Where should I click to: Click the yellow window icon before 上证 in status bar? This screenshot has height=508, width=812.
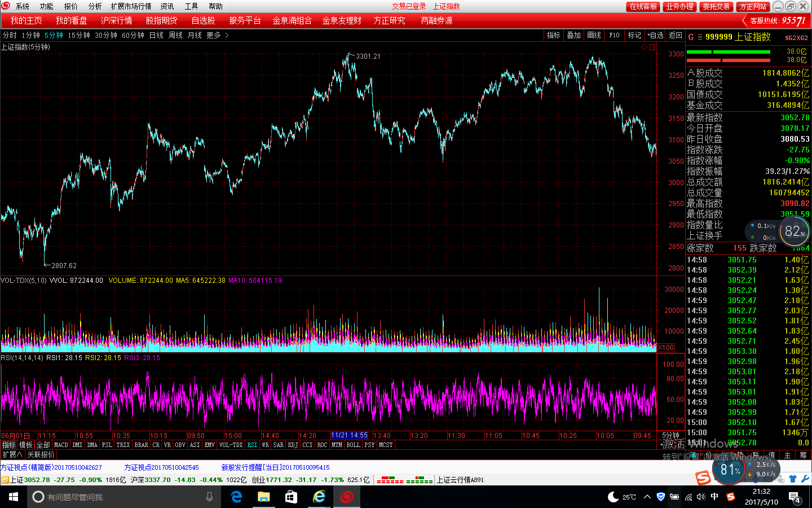[x=5, y=480]
